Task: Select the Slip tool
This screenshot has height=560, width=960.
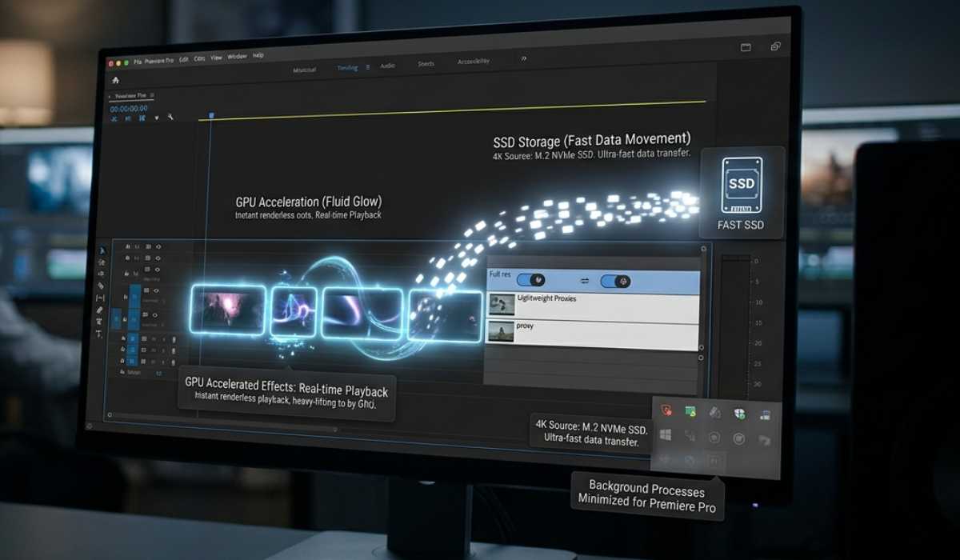Action: (x=102, y=297)
